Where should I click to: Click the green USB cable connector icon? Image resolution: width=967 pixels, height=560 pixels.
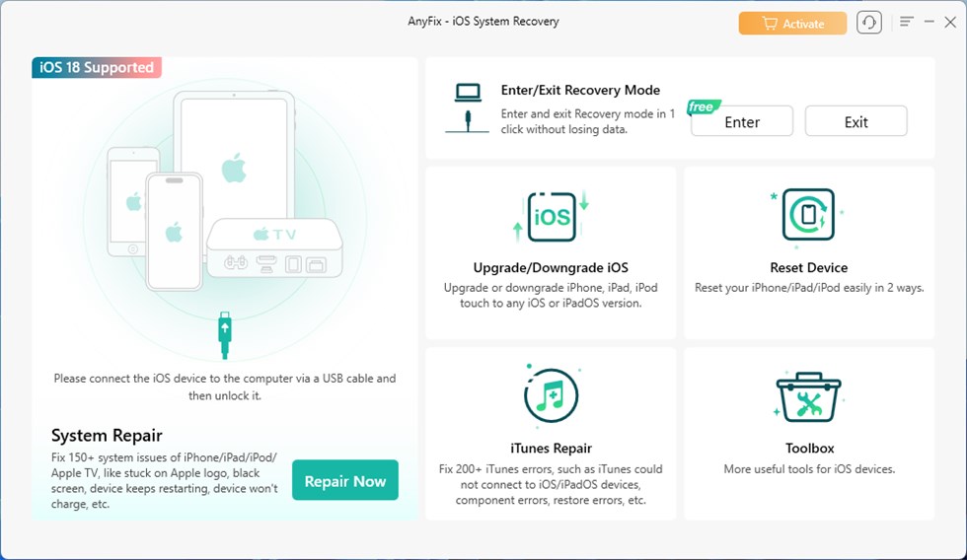point(225,335)
